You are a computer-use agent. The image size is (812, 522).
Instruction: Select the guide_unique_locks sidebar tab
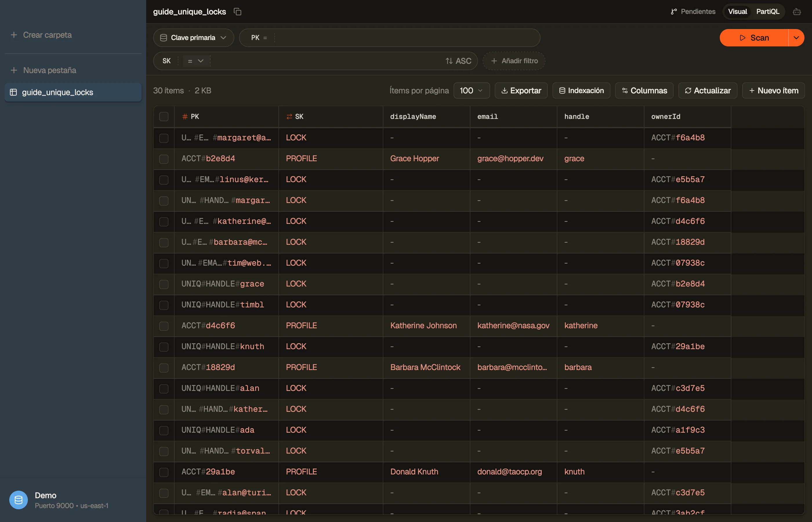[x=73, y=92]
